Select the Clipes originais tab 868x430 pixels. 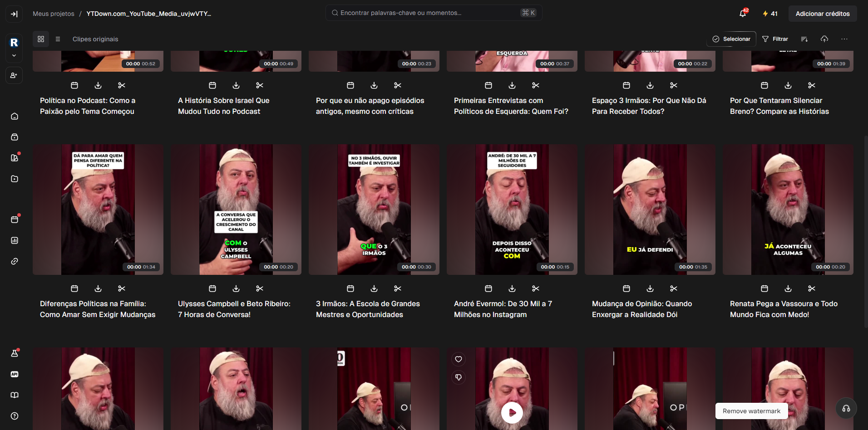tap(95, 39)
